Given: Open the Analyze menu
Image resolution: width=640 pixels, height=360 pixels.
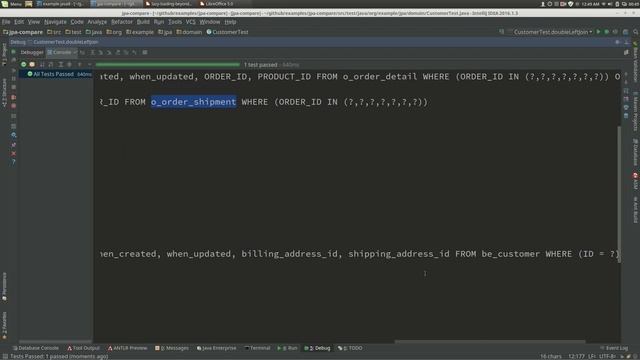Looking at the screenshot, I should click(97, 22).
